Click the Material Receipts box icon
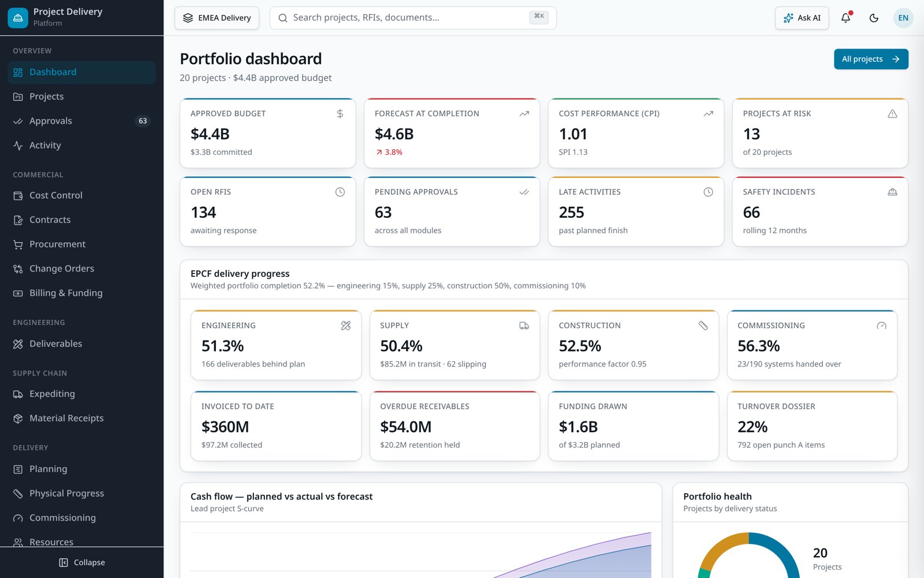This screenshot has height=578, width=924. 18,418
